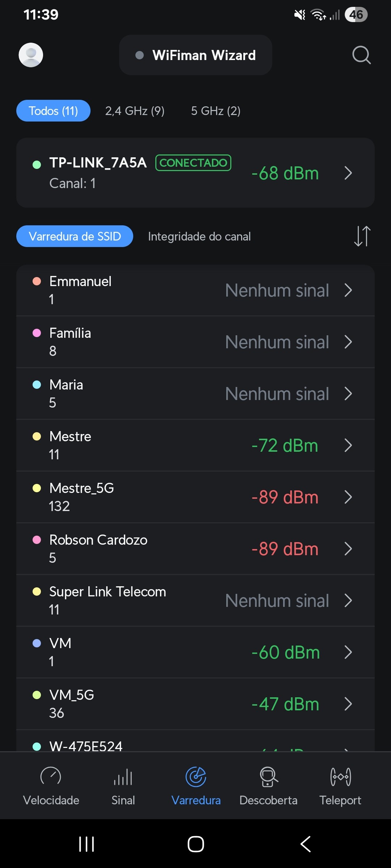Expand the VM_5G network chevron
The height and width of the screenshot is (868, 391).
[x=348, y=704]
